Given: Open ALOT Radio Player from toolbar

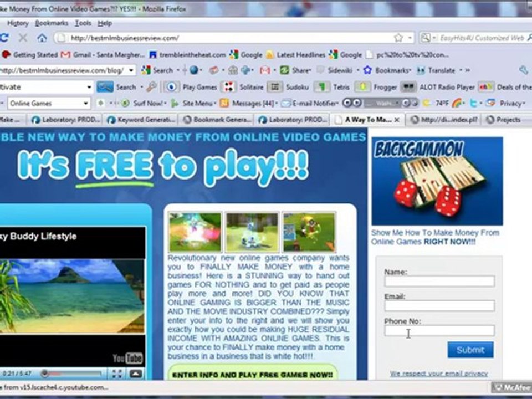Looking at the screenshot, I should [438, 87].
